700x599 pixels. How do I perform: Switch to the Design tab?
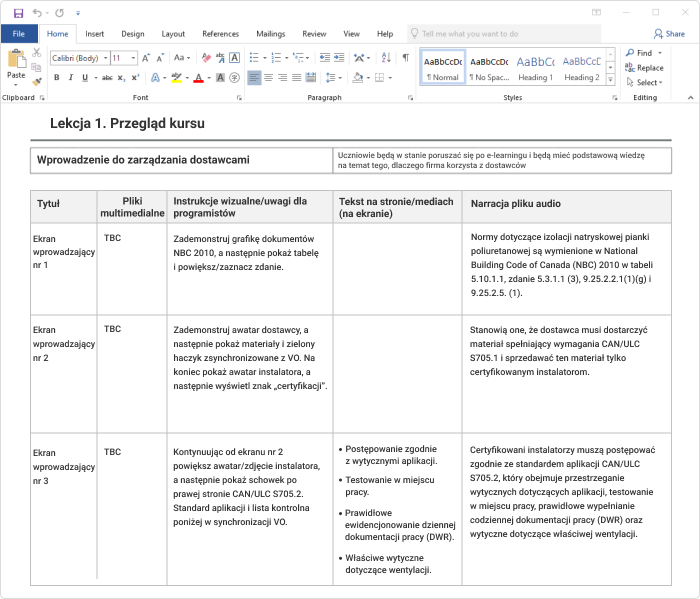(x=133, y=34)
